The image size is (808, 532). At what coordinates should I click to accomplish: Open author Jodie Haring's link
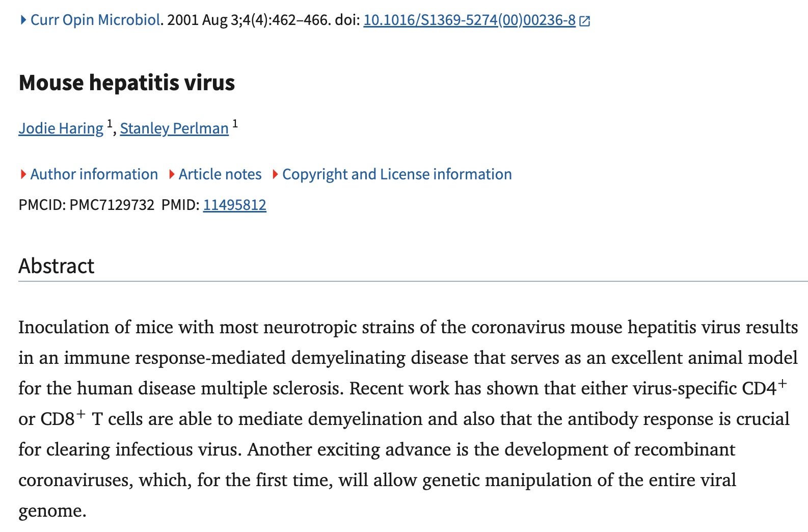[x=61, y=128]
